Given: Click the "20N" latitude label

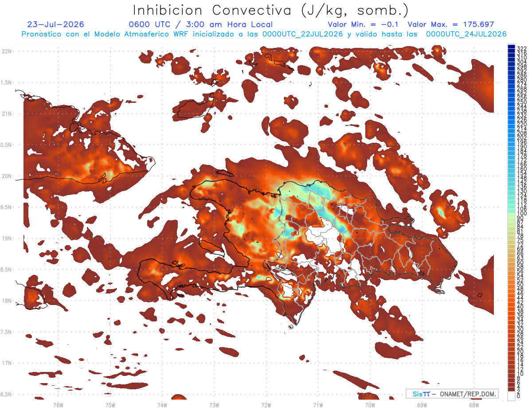Looking at the screenshot, I should (x=7, y=176).
